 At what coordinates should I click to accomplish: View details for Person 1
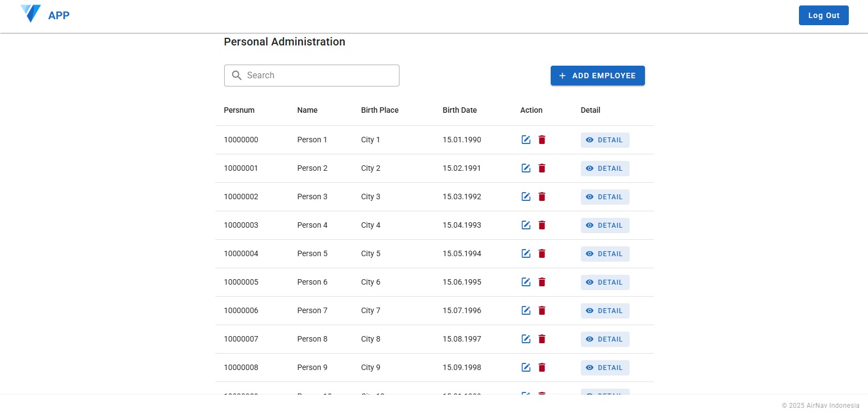coord(604,140)
